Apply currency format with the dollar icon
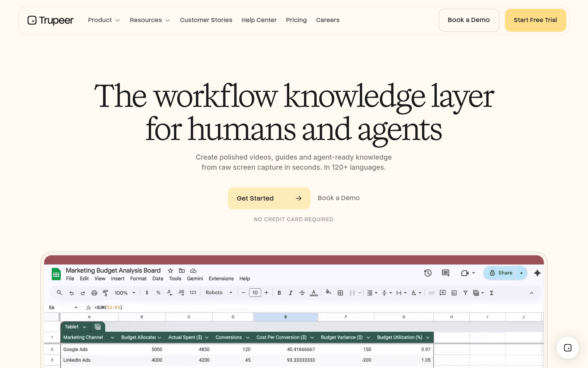 [147, 293]
